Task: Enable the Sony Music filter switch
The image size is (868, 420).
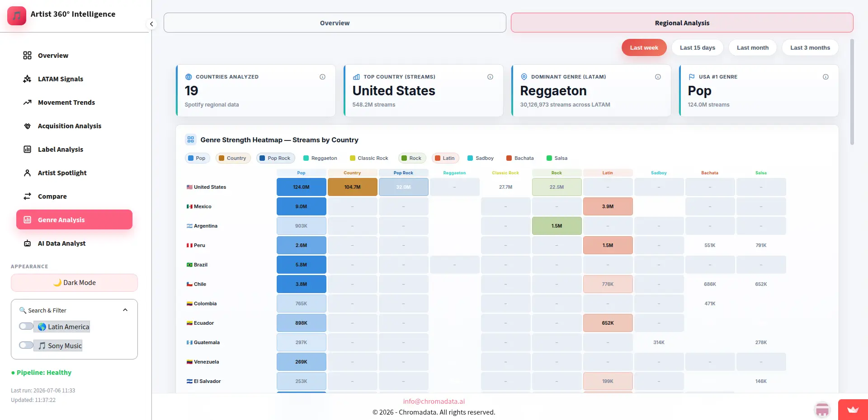Action: 26,345
